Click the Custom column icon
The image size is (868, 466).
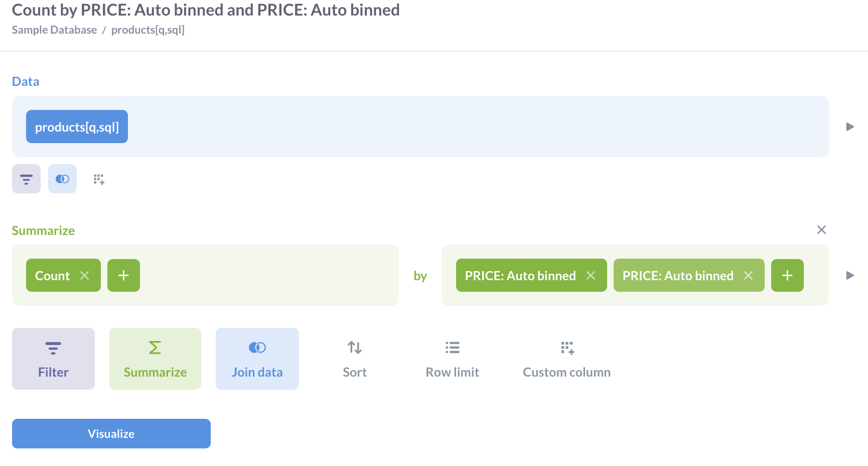[x=566, y=358]
